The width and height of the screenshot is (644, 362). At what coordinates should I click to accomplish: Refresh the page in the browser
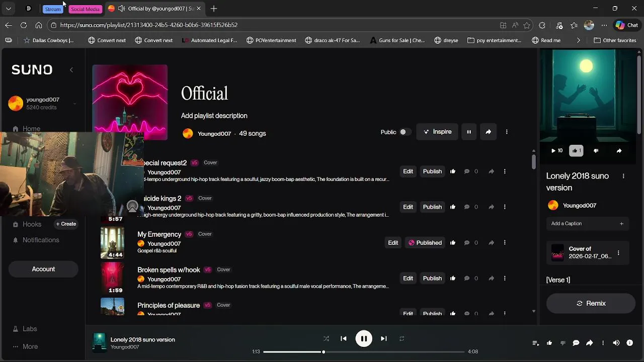[x=24, y=25]
